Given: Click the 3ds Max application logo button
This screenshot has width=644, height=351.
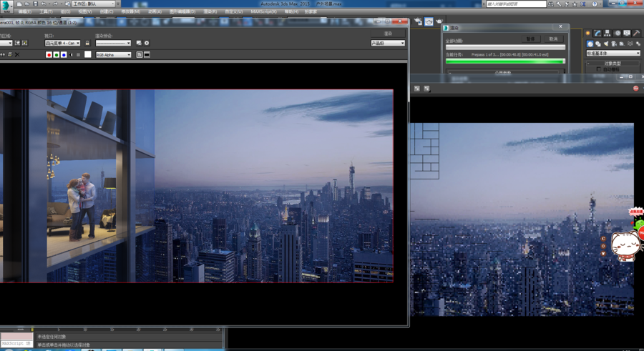Looking at the screenshot, I should (x=6, y=6).
